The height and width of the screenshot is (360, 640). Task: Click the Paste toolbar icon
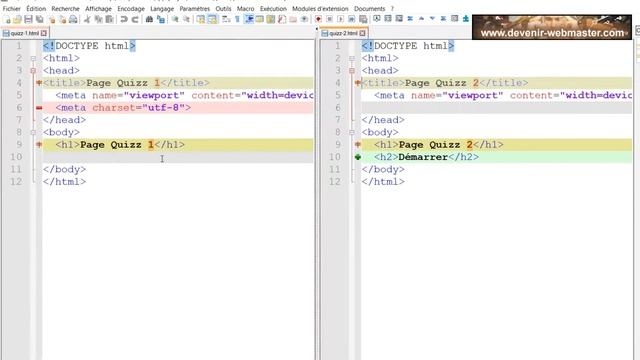click(x=109, y=19)
